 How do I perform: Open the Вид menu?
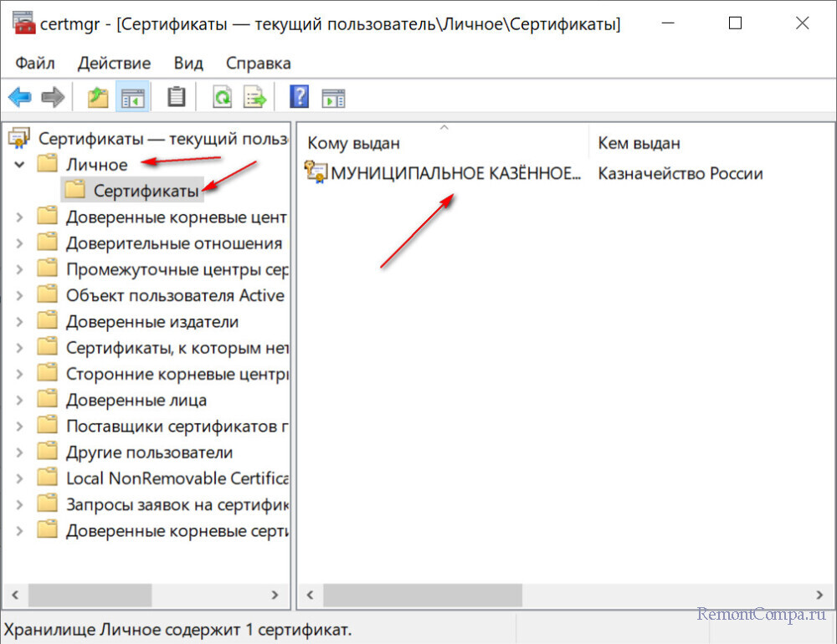pyautogui.click(x=188, y=63)
